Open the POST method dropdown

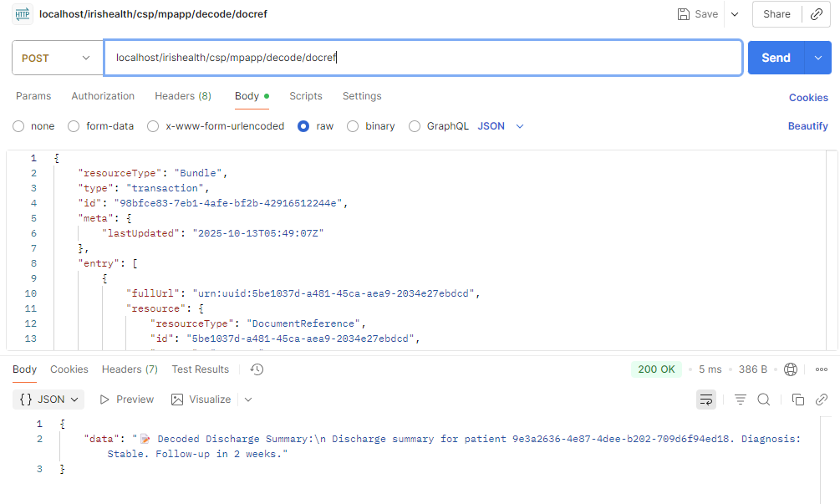(55, 58)
